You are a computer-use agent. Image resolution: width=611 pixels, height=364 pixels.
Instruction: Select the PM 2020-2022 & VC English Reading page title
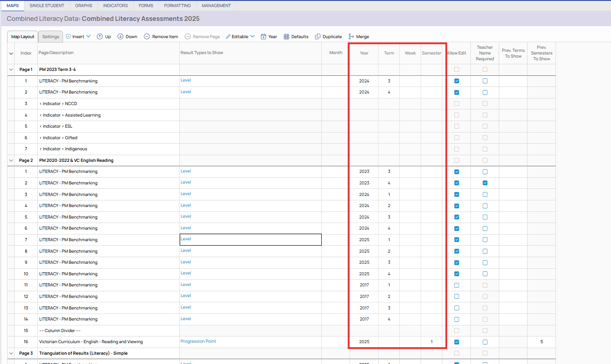coord(76,160)
